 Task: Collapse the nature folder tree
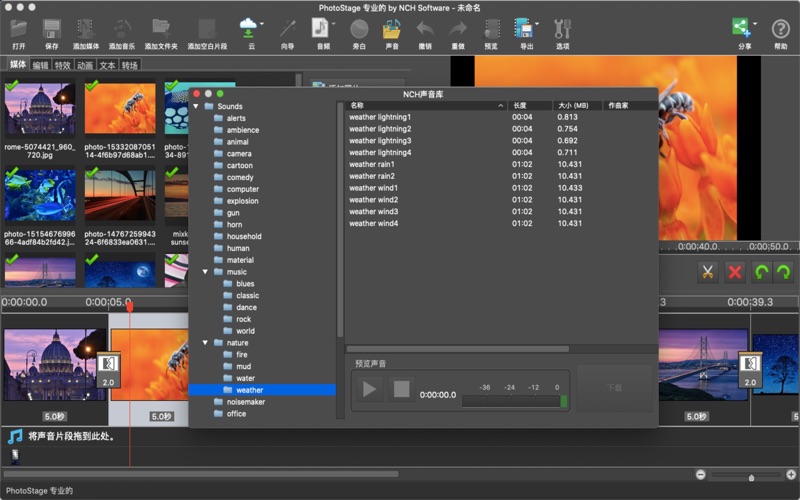pos(206,343)
